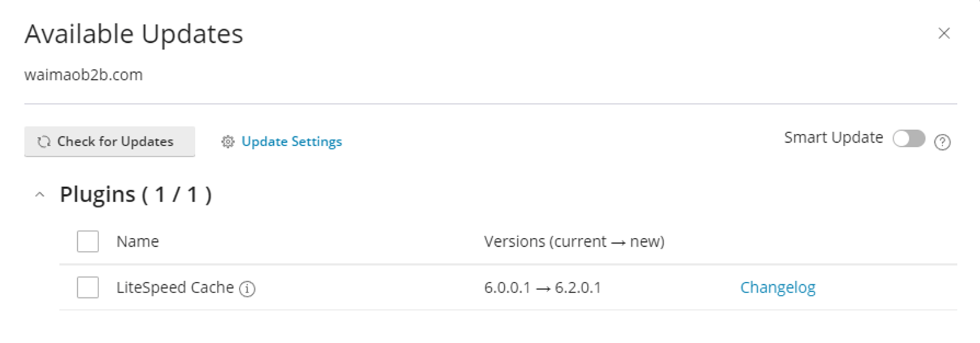980x343 pixels.
Task: Check the LiteSpeed Cache plugin checkbox
Action: 87,288
